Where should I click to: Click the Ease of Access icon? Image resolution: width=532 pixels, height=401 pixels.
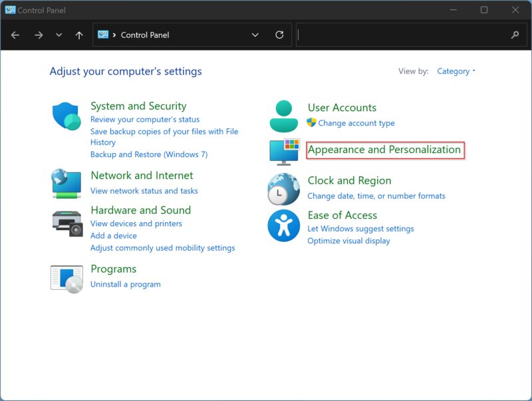pyautogui.click(x=284, y=225)
